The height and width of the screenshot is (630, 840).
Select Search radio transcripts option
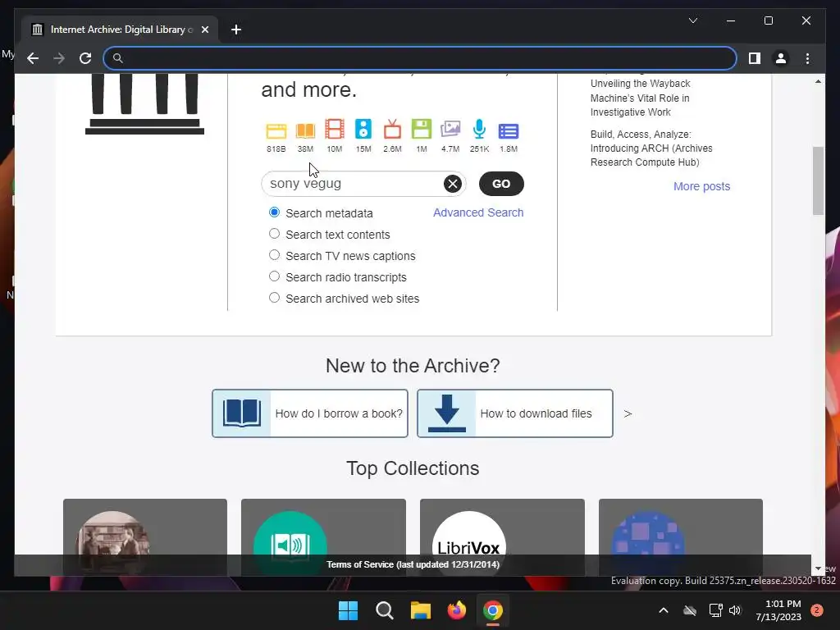click(x=274, y=276)
